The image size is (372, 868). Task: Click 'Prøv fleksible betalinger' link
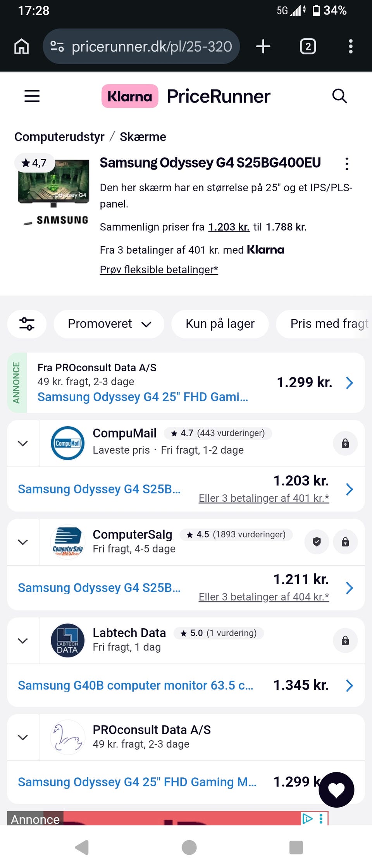coord(159,269)
